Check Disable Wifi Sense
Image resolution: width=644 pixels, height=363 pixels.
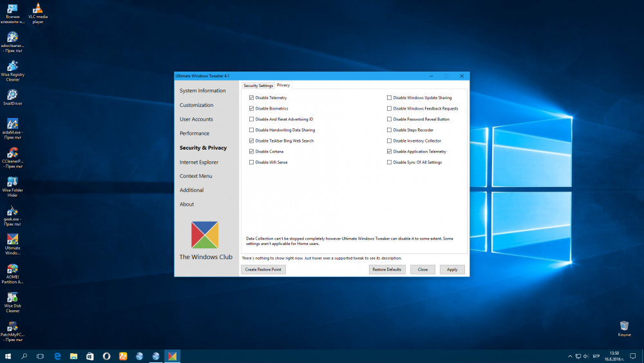[x=251, y=162]
